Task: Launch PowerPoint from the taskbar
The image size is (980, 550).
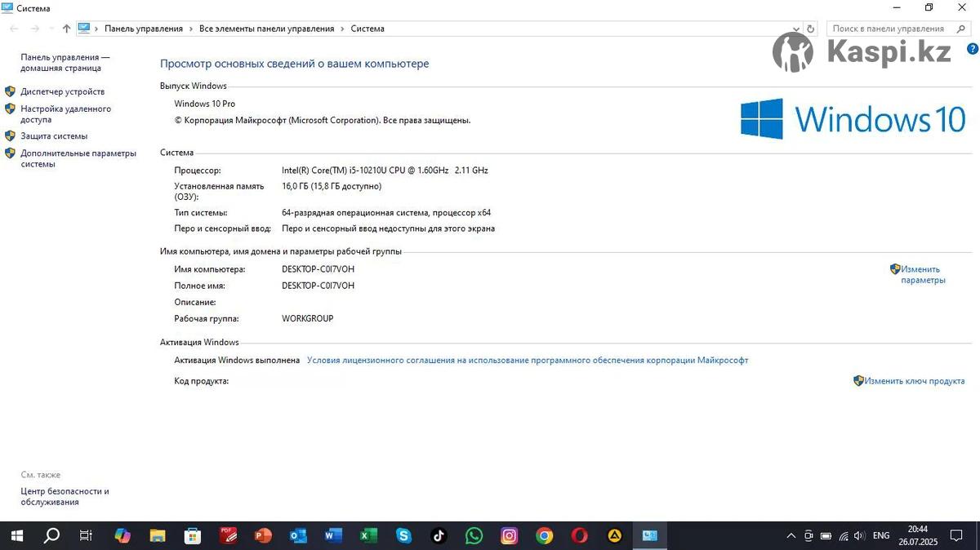Action: pos(263,536)
